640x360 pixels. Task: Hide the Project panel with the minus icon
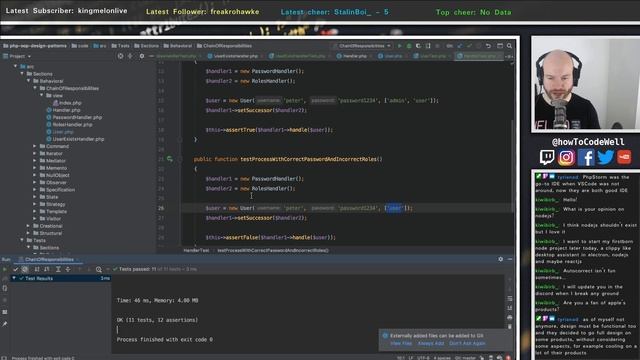coord(151,56)
